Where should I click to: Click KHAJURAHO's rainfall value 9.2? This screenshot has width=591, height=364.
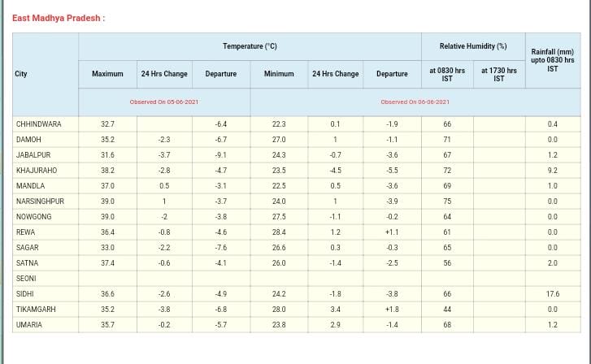coord(553,171)
